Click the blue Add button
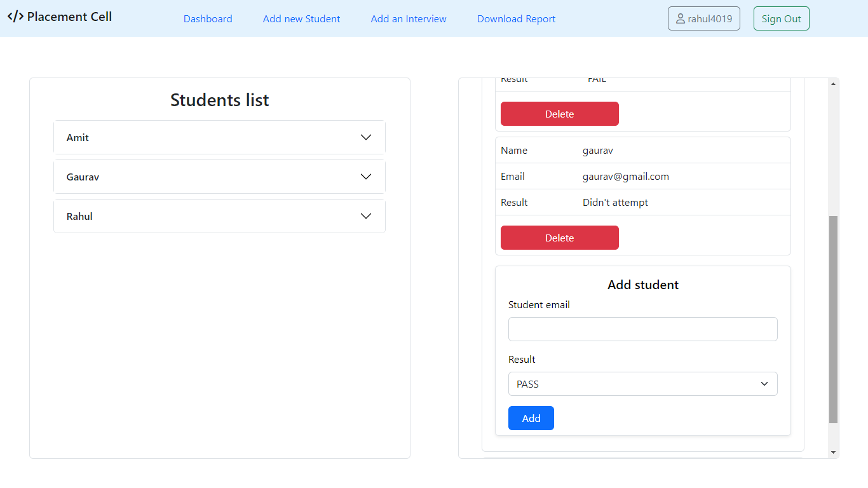The height and width of the screenshot is (488, 868). click(531, 418)
